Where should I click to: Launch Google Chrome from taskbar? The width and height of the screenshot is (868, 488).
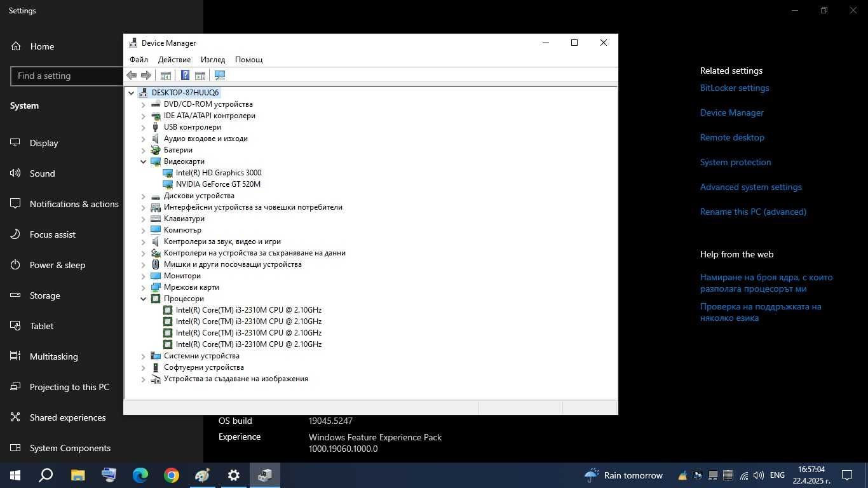(x=171, y=475)
